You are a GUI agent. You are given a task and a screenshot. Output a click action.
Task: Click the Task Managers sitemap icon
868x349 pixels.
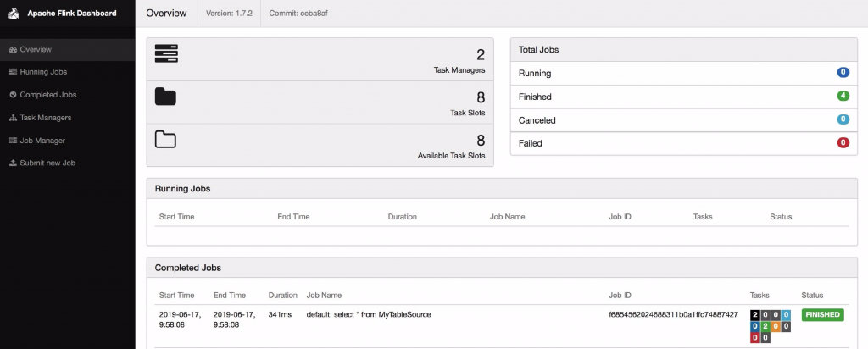click(x=14, y=118)
